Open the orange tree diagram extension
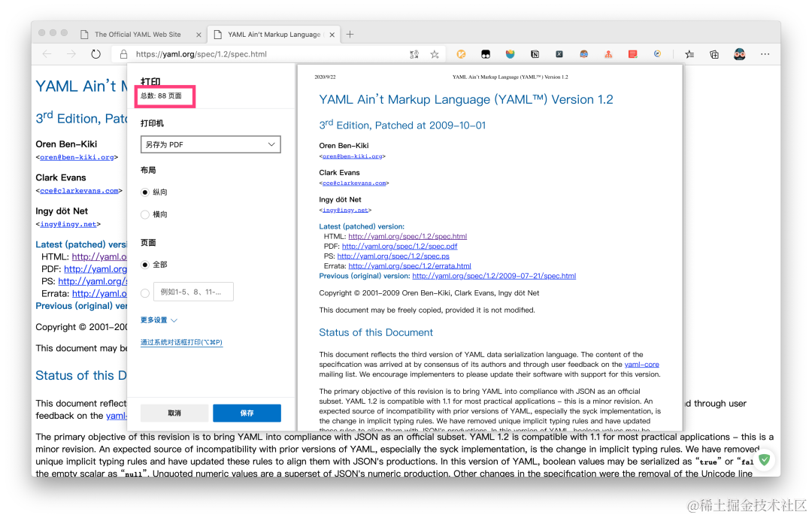 click(608, 54)
